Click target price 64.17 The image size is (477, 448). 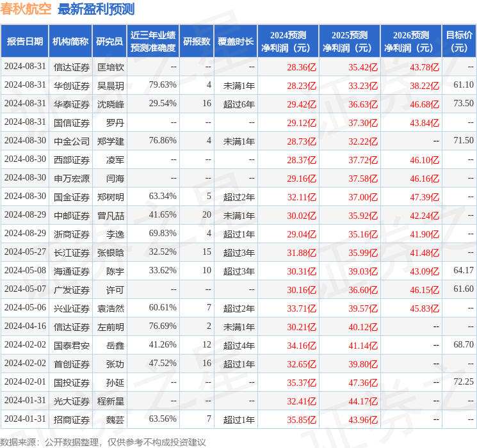464,270
